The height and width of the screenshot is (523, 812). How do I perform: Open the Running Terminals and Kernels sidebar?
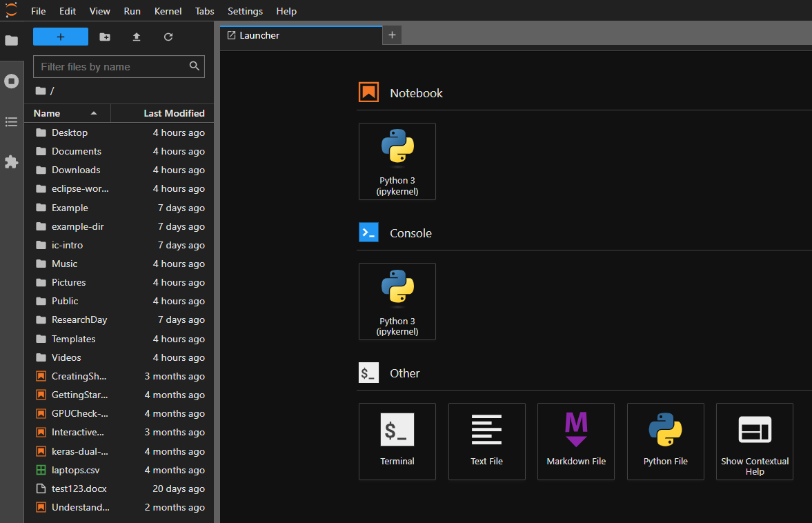coord(11,81)
